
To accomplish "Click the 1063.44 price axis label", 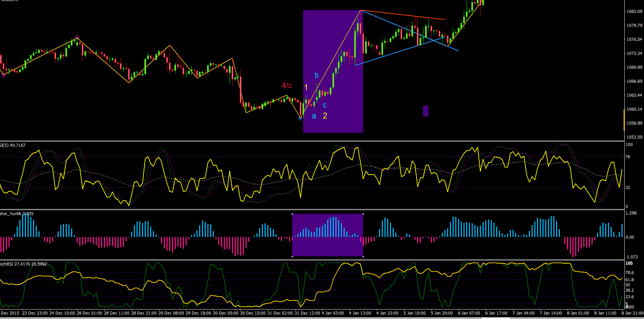I will tap(634, 95).
